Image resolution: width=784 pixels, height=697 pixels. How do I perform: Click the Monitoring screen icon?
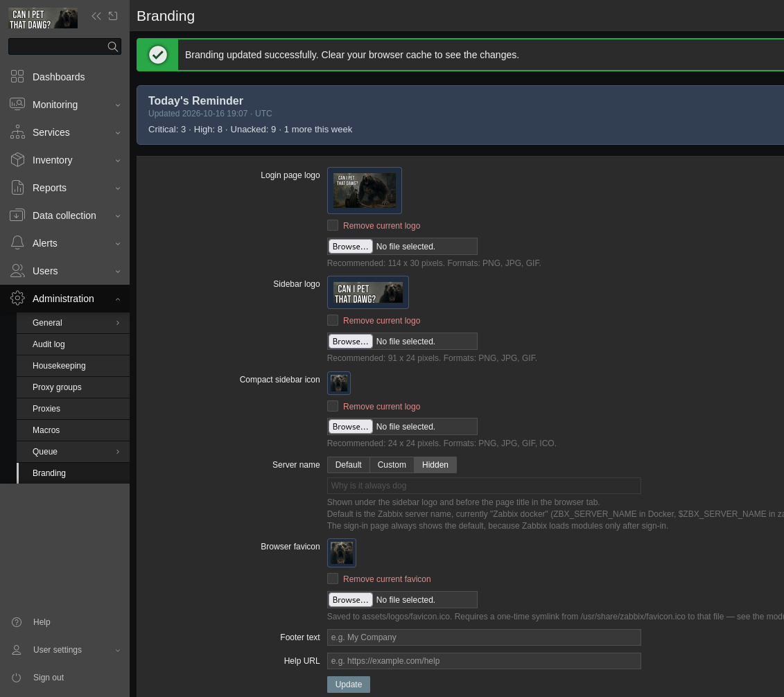17,104
